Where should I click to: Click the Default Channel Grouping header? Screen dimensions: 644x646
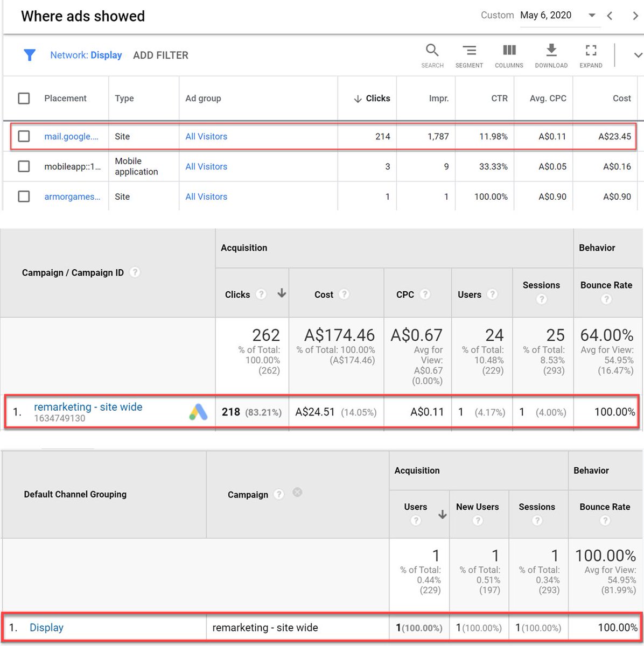75,494
